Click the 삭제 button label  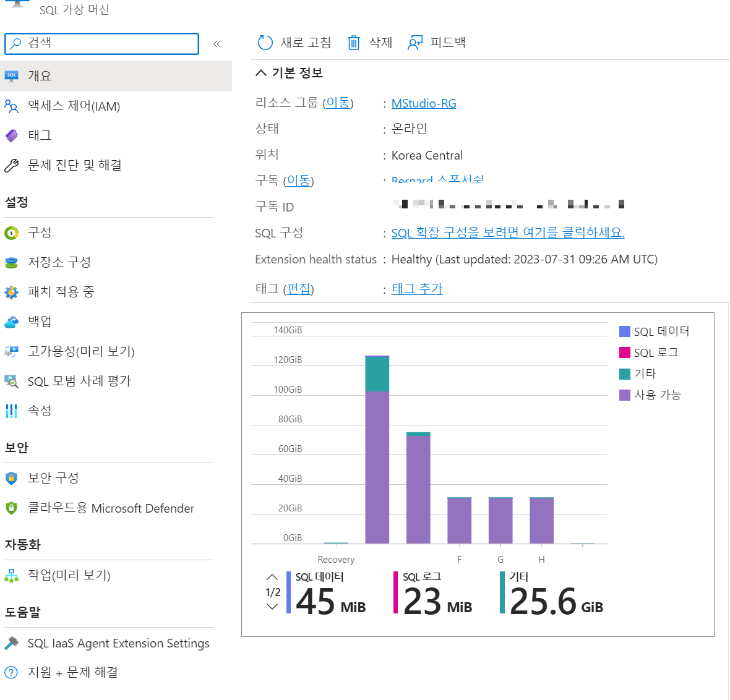pos(380,43)
